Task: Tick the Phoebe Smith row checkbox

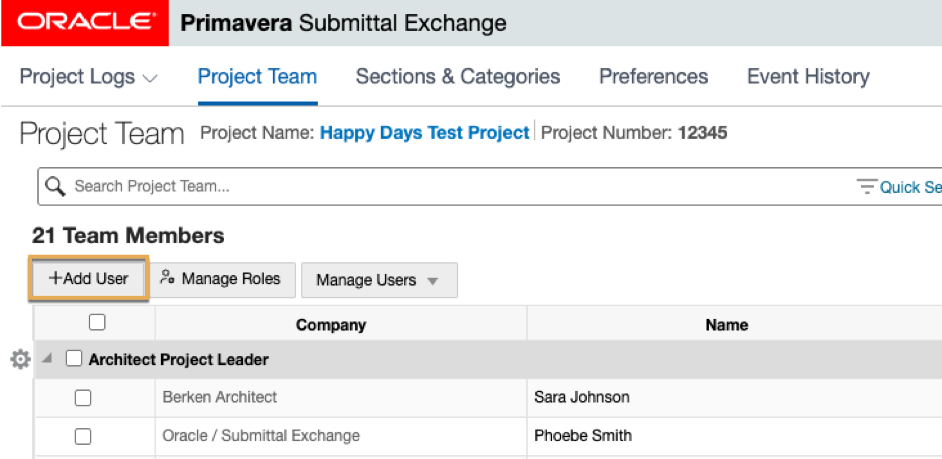Action: point(83,436)
